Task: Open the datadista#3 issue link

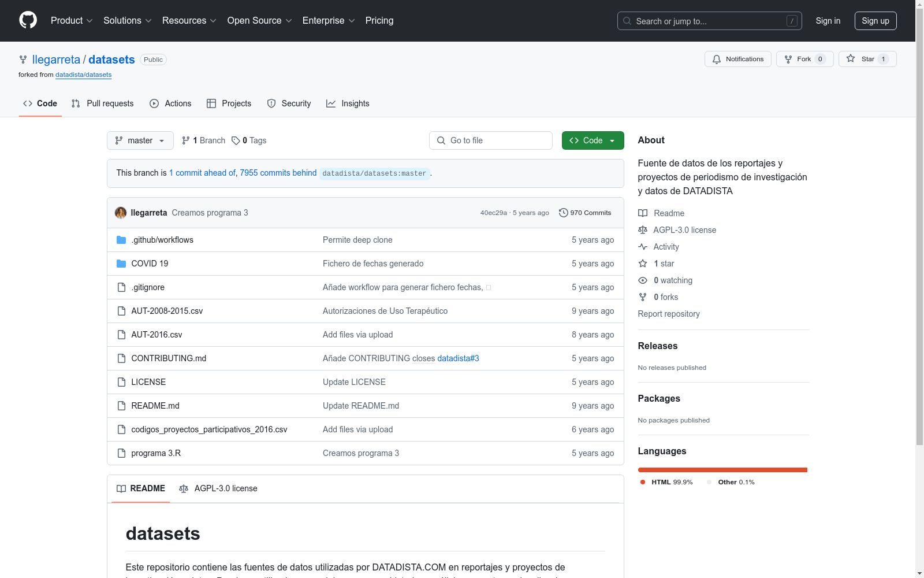Action: [x=459, y=358]
